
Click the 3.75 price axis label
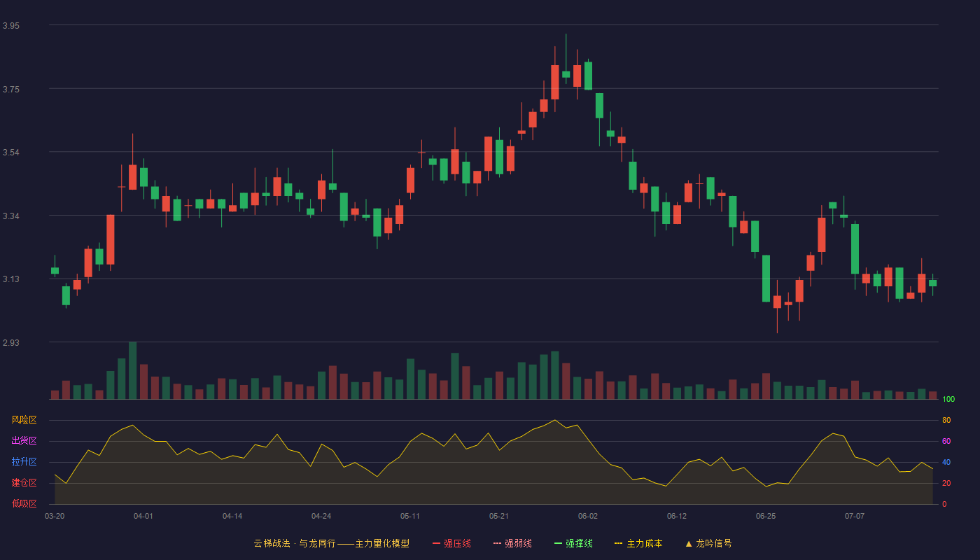pyautogui.click(x=11, y=89)
